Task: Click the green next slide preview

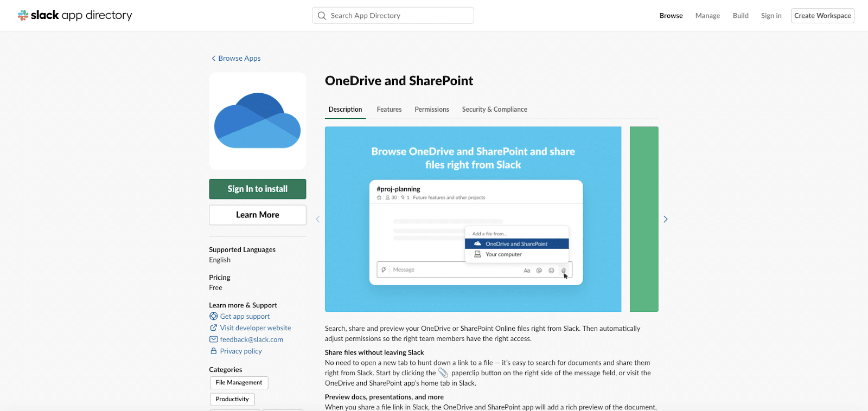Action: tap(644, 219)
